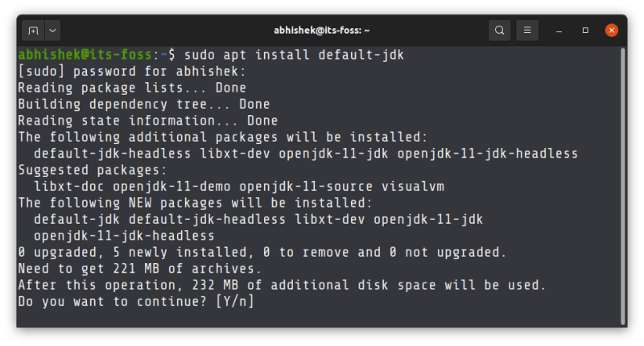Click the '0 upgraded, 5 newly installed' line
This screenshot has height=346, width=644.
pyautogui.click(x=262, y=252)
